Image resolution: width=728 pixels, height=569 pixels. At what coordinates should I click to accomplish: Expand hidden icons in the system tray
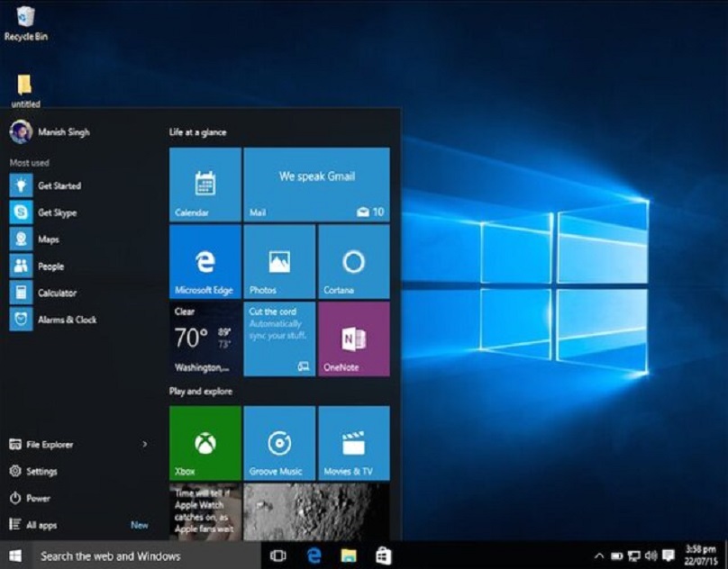(598, 556)
